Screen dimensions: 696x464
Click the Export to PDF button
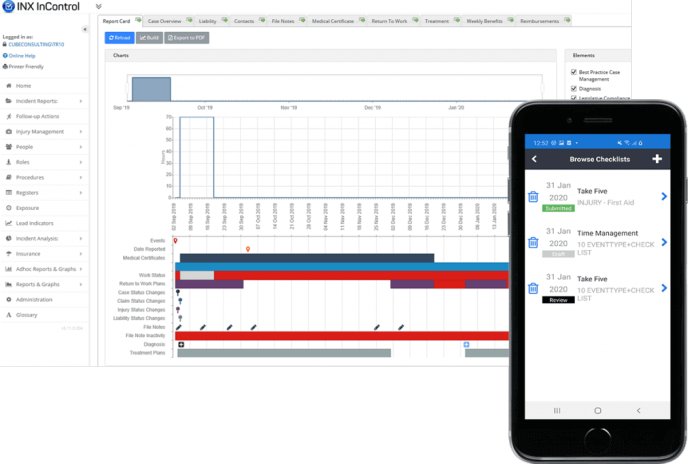pos(186,38)
